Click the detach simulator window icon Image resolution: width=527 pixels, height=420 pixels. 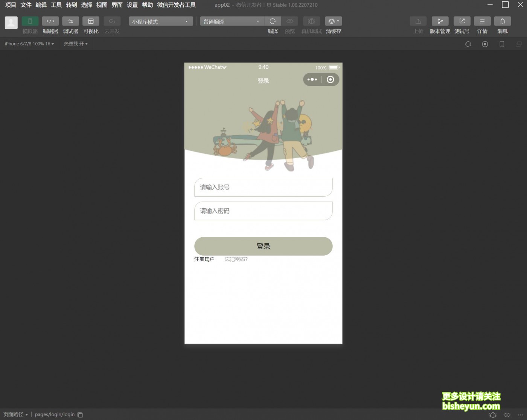pyautogui.click(x=519, y=44)
